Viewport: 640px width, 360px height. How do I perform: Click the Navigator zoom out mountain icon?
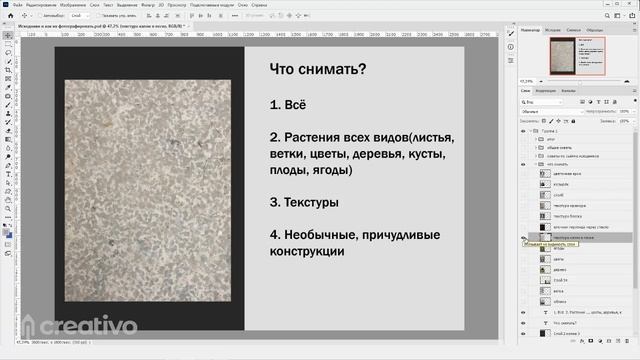coord(541,81)
